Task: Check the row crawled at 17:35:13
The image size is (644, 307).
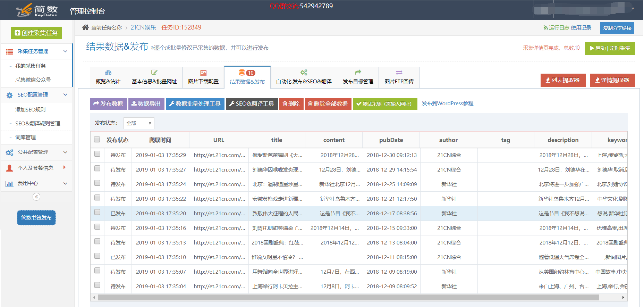Action: click(x=98, y=241)
